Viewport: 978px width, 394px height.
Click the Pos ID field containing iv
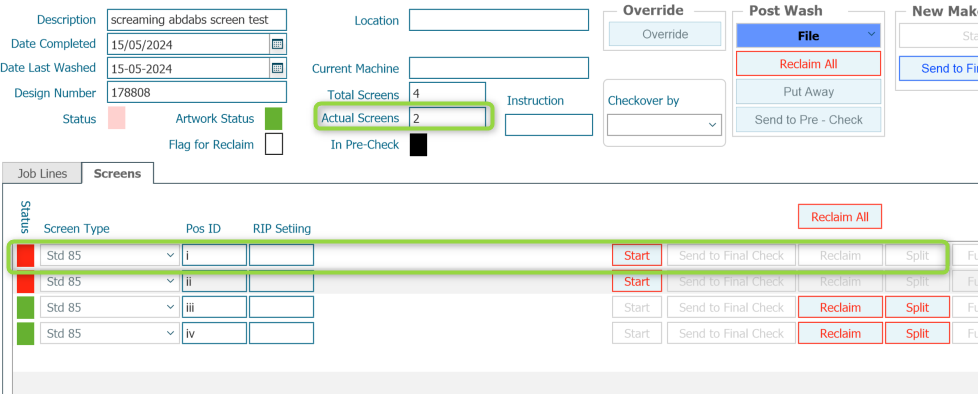215,334
